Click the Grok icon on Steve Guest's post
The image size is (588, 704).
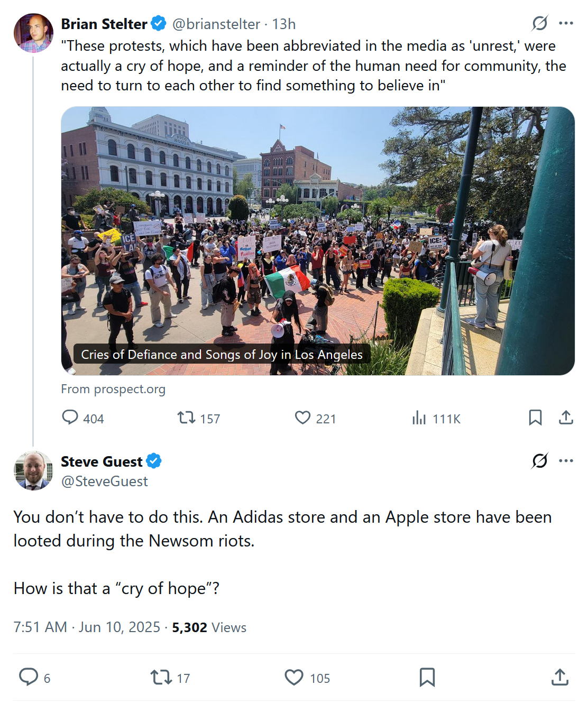539,461
